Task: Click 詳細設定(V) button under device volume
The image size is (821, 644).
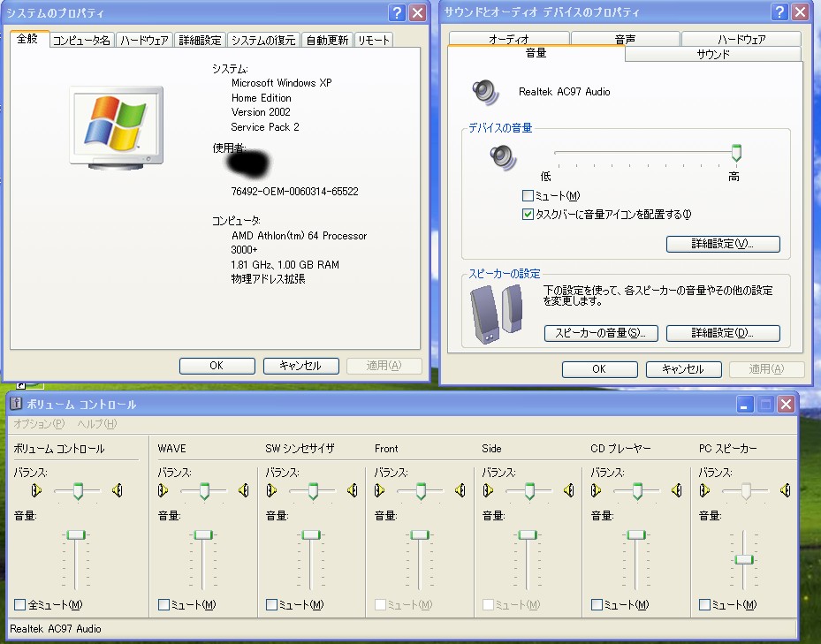Action: (x=723, y=244)
